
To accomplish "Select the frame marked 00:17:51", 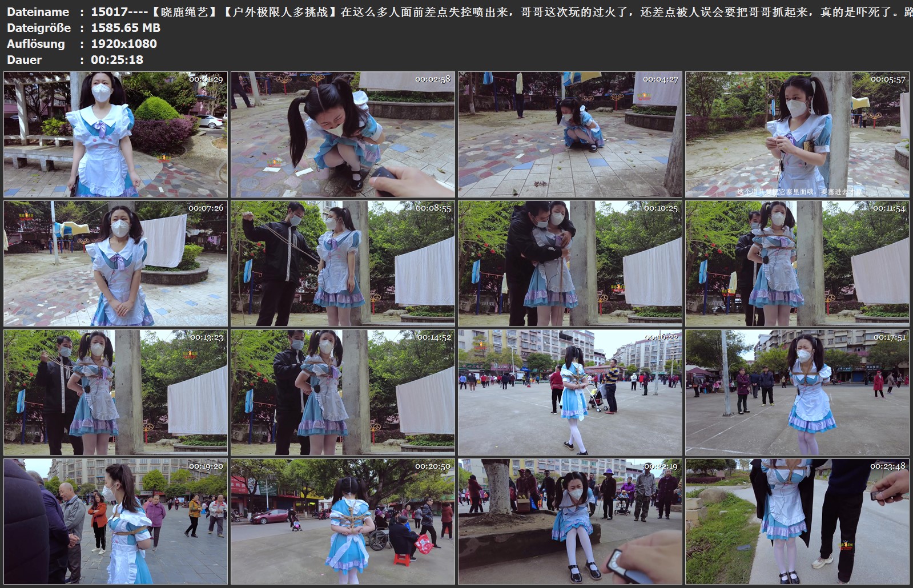I will (x=797, y=392).
